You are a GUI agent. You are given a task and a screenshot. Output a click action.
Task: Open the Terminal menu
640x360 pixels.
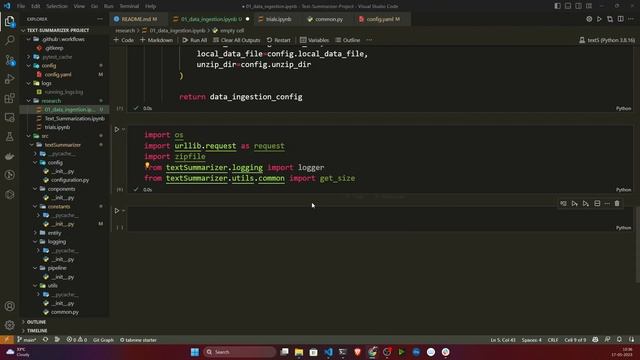point(129,6)
